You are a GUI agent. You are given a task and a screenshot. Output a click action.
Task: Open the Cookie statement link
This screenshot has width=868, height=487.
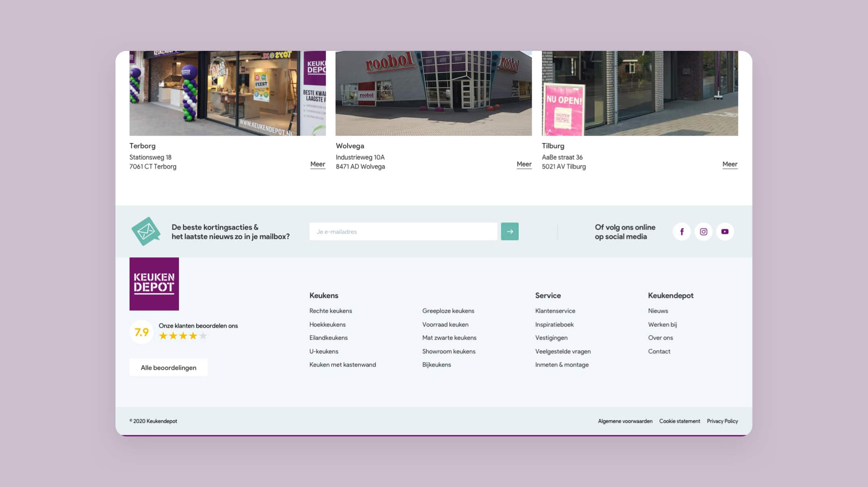[679, 421]
